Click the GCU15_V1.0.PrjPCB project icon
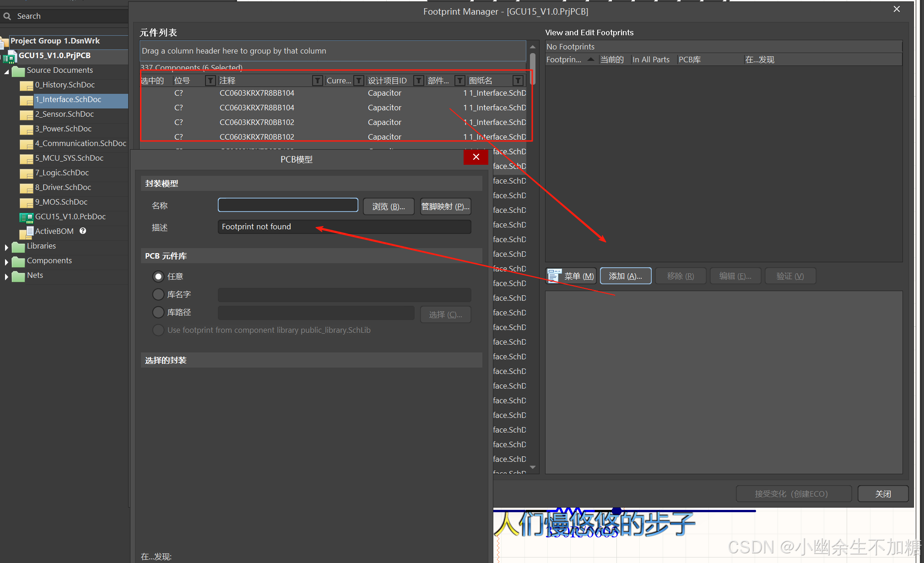This screenshot has width=924, height=563. (10, 56)
